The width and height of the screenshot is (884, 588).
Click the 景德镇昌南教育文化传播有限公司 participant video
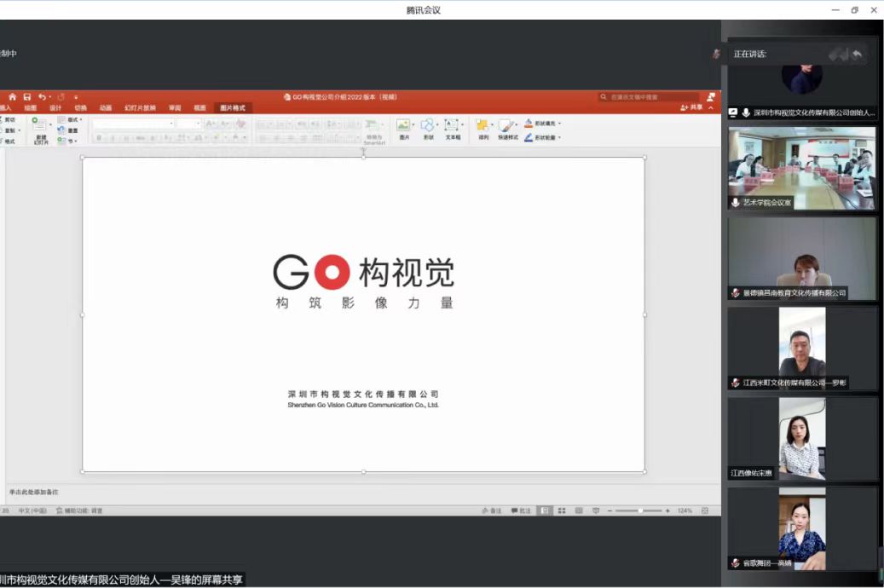pyautogui.click(x=802, y=259)
